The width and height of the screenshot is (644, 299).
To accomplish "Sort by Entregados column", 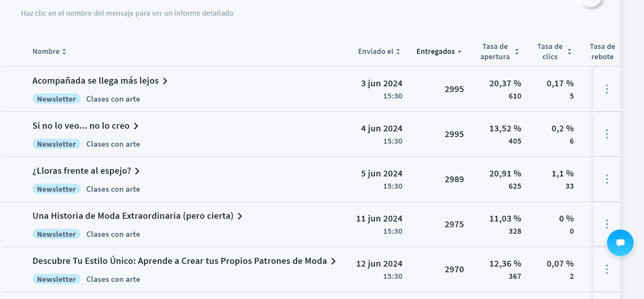I will click(439, 52).
